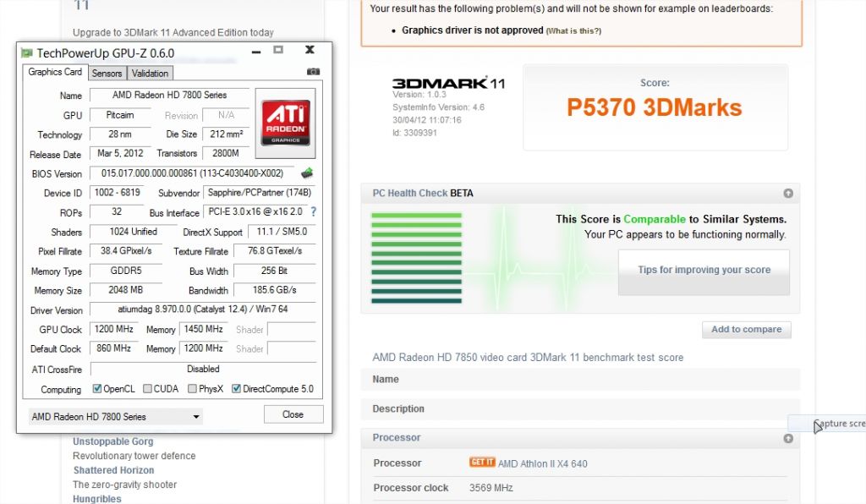Click the GPU Pitcairn field
Viewport: 866px width, 504px height.
click(x=120, y=115)
